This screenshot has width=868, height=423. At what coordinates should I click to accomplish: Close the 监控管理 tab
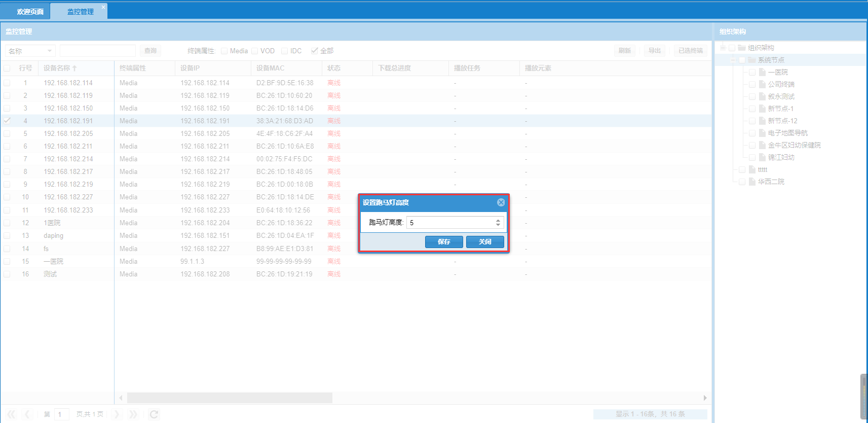[103, 7]
